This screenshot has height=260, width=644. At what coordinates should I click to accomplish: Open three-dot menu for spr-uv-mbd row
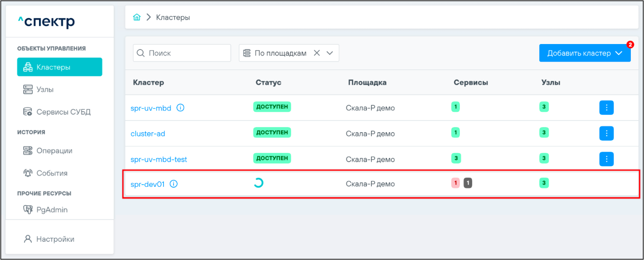[x=606, y=108]
